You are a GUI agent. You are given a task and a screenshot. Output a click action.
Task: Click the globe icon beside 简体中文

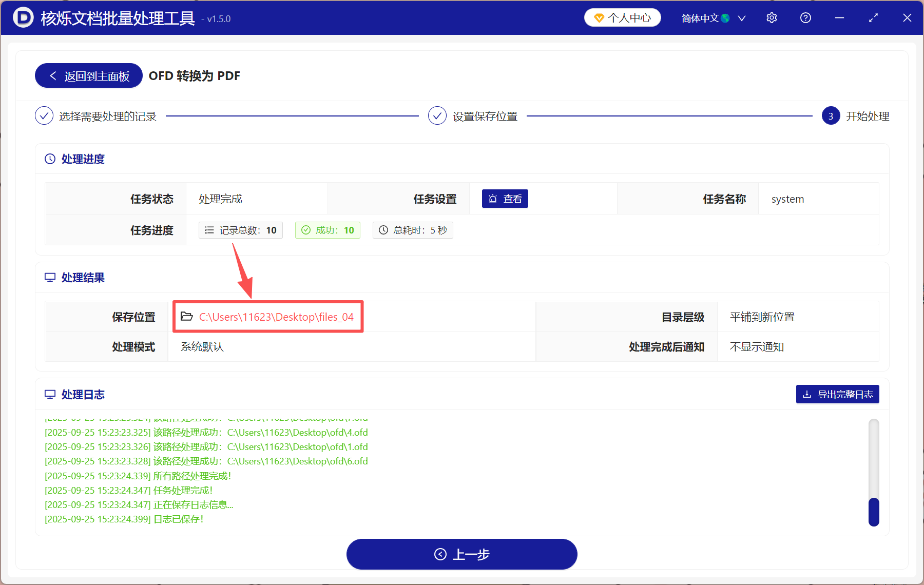(x=725, y=17)
